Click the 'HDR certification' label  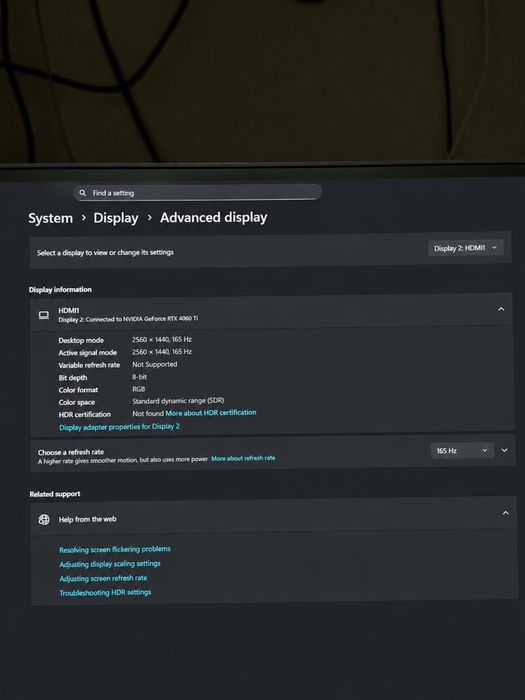(x=84, y=414)
